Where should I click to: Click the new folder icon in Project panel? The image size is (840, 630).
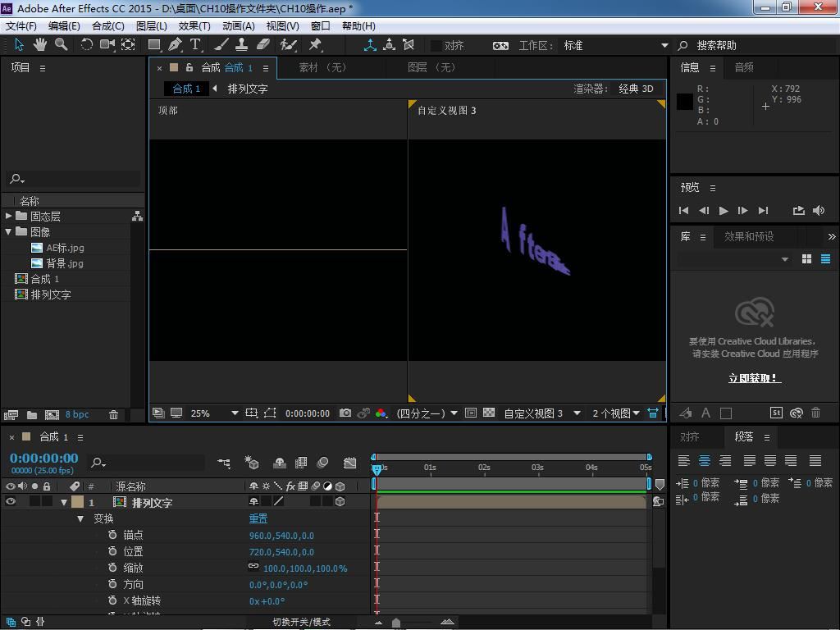click(x=32, y=414)
